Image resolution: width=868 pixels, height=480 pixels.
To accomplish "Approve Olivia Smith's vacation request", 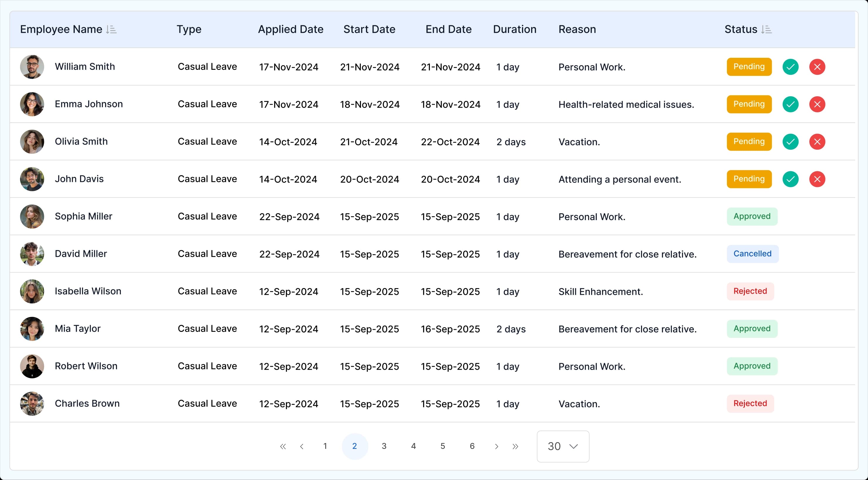I will pyautogui.click(x=791, y=142).
